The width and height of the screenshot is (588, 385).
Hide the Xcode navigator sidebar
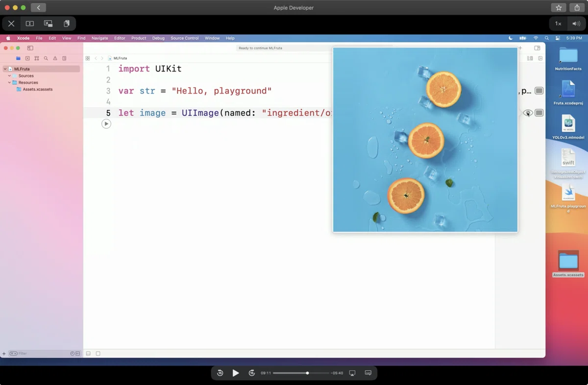[30, 48]
